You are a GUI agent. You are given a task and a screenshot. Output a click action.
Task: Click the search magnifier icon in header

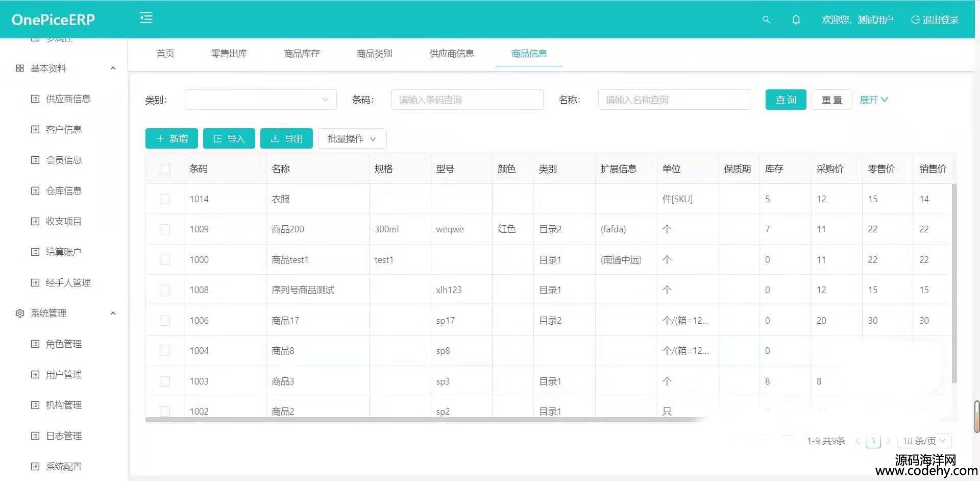coord(766,20)
